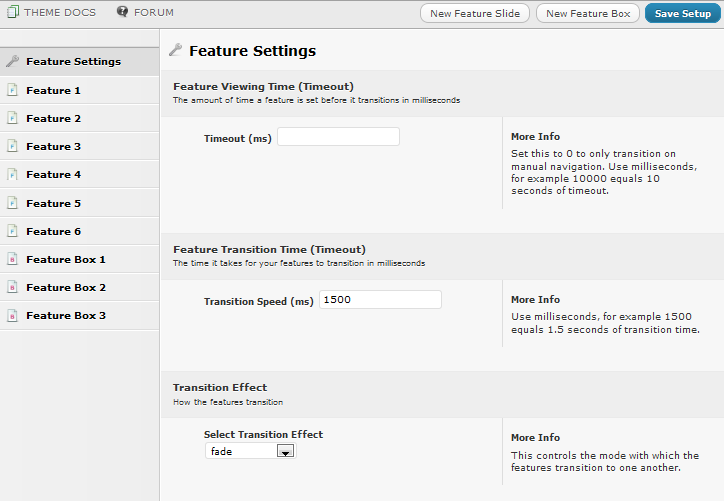Click the fade transition effect combo box
724x501 pixels.
point(251,451)
